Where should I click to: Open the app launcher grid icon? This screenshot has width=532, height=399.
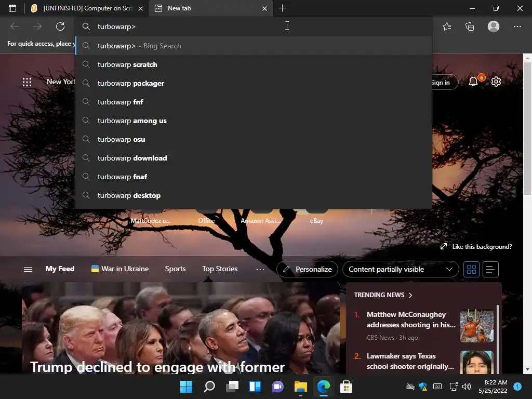tap(27, 82)
